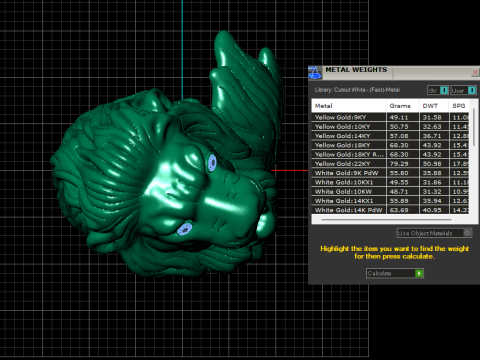Click the Calculate button

coord(395,273)
